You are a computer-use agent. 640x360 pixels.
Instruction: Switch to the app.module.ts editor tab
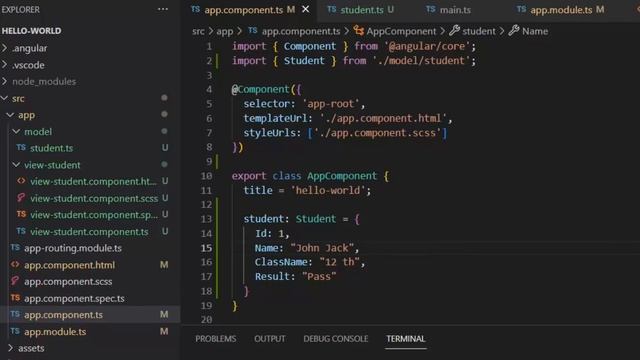560,9
